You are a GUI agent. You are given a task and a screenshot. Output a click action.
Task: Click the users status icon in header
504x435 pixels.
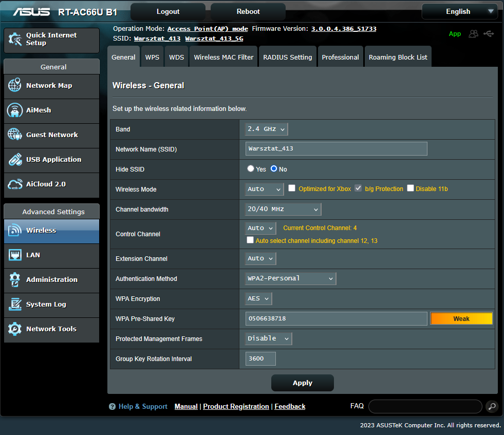pyautogui.click(x=474, y=34)
